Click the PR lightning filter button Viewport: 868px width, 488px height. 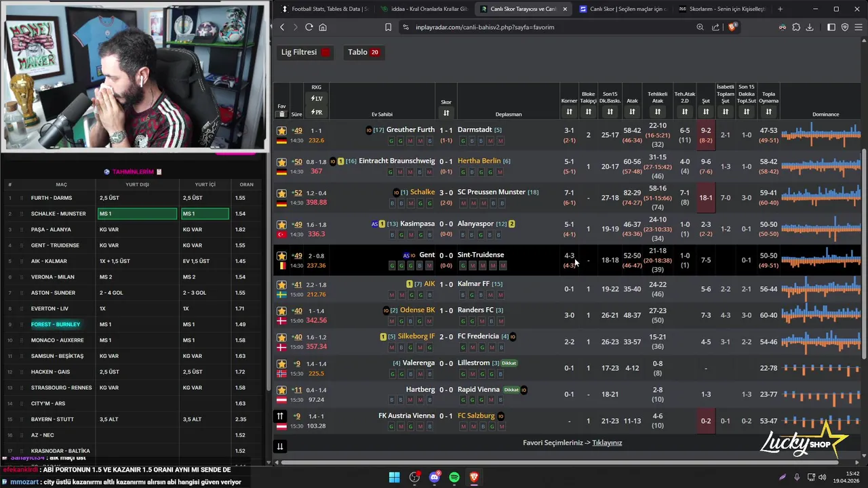pyautogui.click(x=317, y=113)
